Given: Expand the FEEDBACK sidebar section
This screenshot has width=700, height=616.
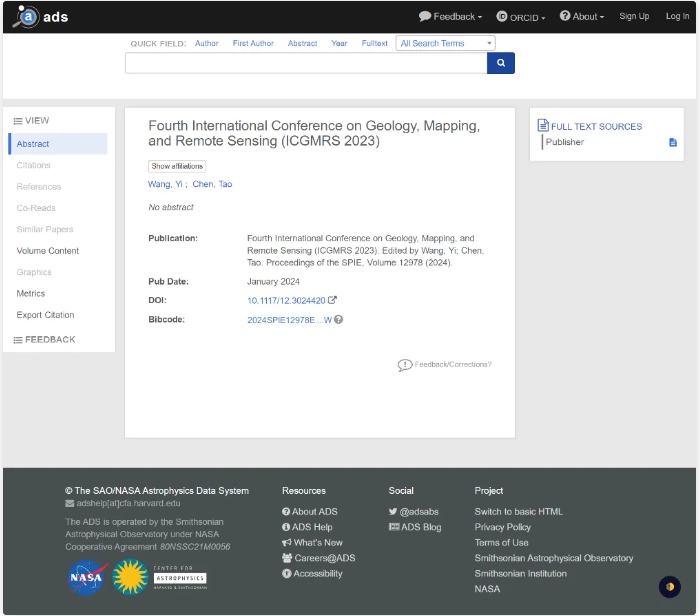Looking at the screenshot, I should click(44, 340).
